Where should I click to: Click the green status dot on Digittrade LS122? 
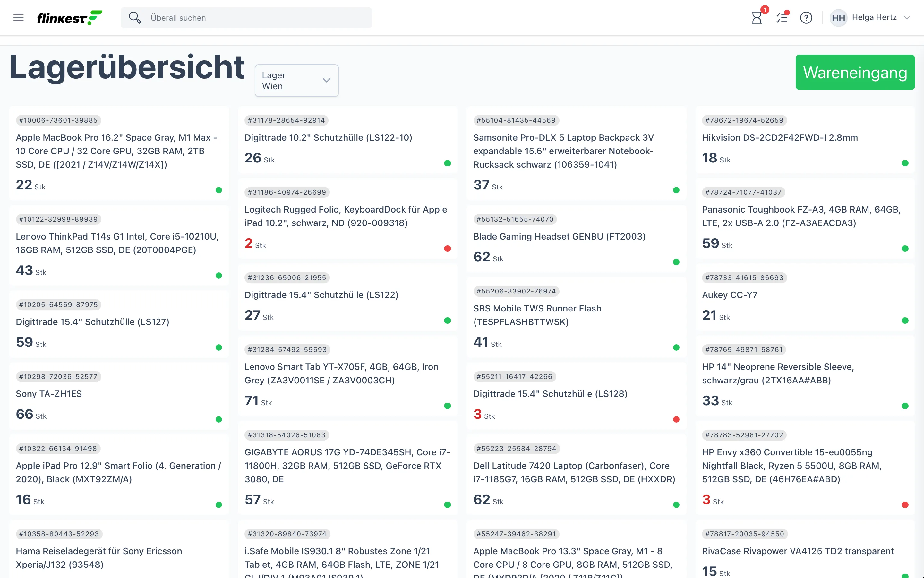coord(448,320)
